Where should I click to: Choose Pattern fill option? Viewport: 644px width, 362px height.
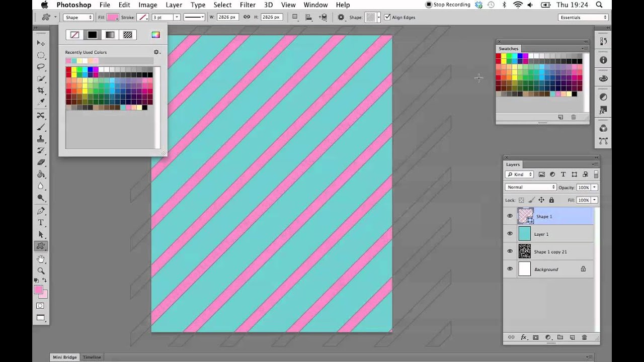128,35
